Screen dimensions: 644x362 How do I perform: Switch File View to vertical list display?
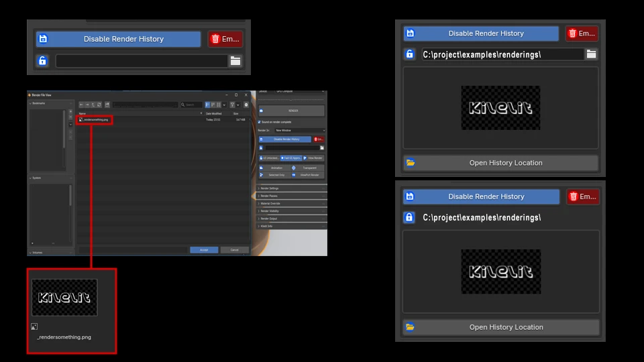tap(207, 105)
